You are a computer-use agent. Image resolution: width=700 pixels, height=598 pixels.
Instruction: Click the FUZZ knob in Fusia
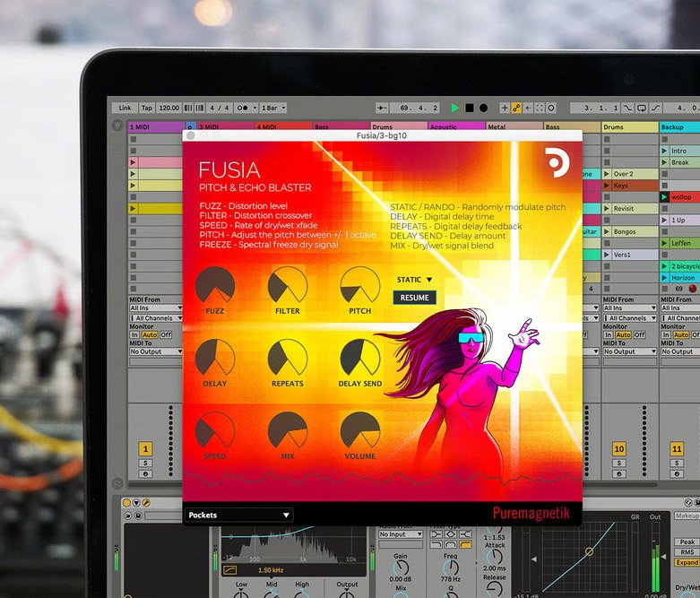[x=215, y=286]
